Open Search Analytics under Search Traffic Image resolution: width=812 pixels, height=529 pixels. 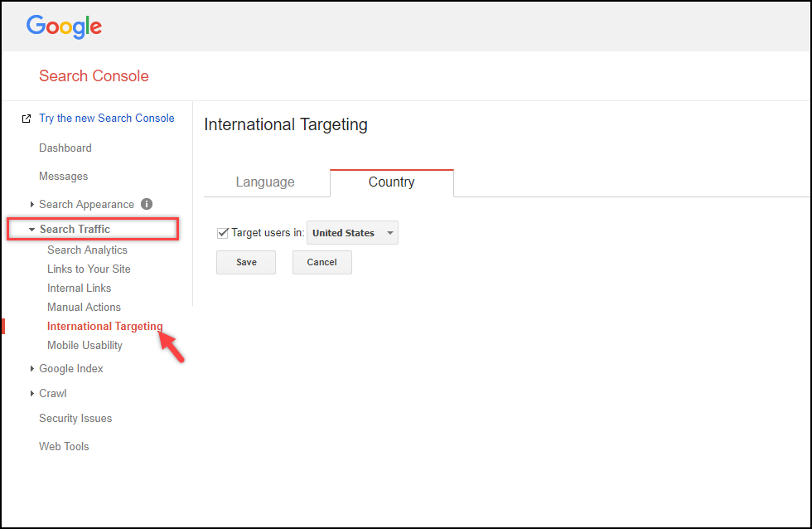pos(87,250)
